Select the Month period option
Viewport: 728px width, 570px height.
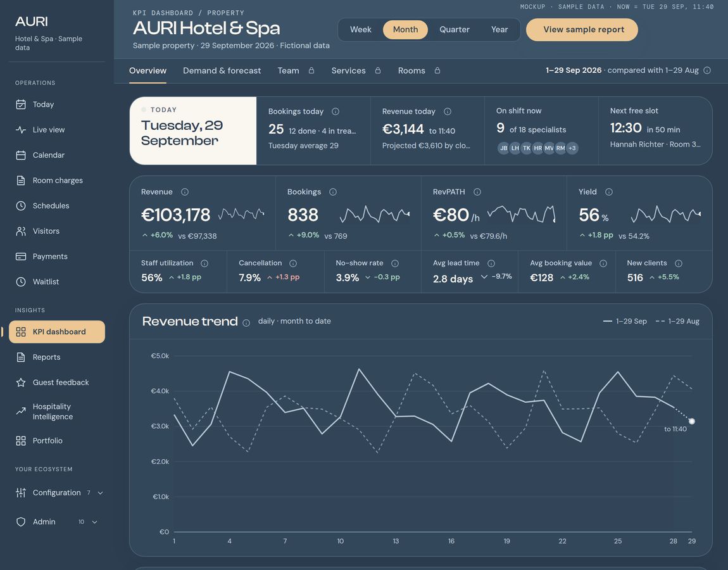[x=405, y=30]
